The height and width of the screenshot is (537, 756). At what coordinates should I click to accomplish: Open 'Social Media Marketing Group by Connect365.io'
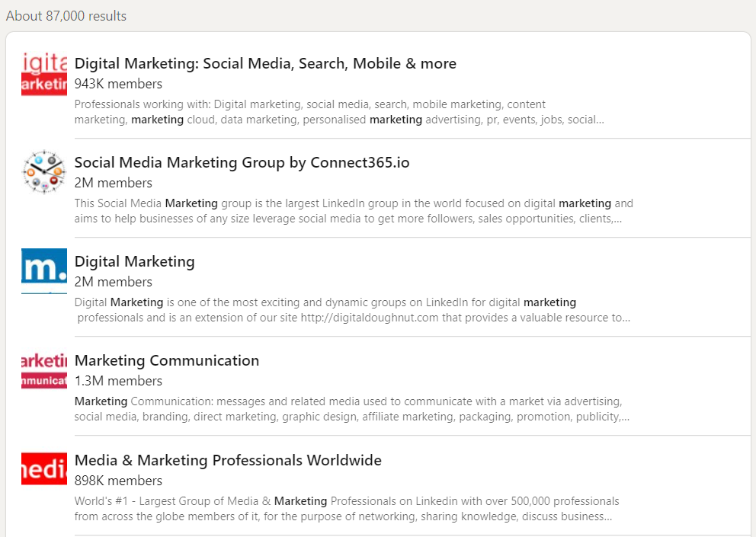tap(242, 163)
